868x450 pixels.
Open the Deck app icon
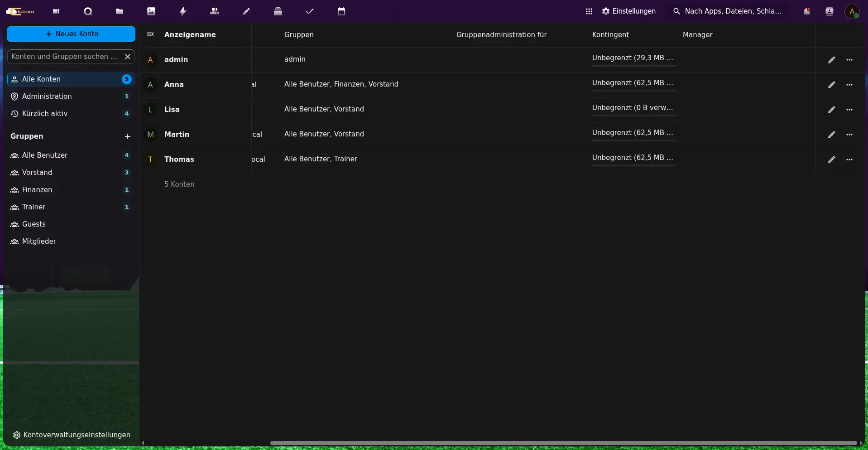[278, 11]
